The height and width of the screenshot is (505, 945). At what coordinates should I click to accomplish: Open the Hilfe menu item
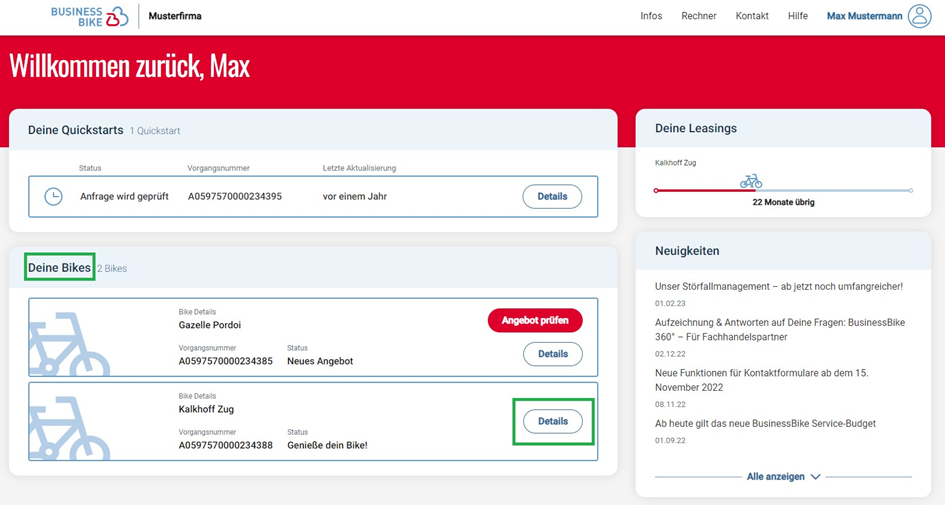point(797,16)
